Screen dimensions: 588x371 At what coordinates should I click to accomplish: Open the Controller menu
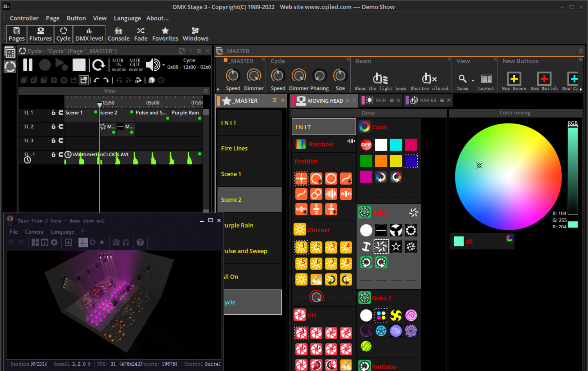point(24,18)
